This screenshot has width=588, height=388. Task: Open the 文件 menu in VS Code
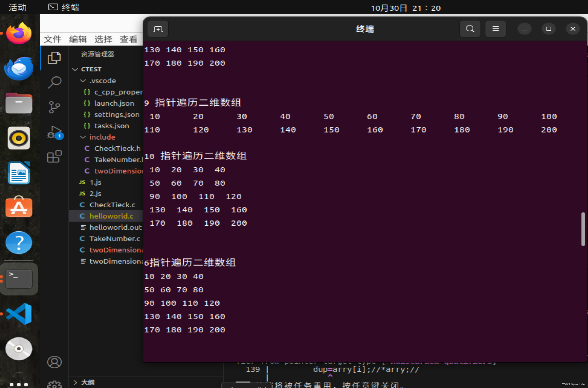tap(52, 39)
